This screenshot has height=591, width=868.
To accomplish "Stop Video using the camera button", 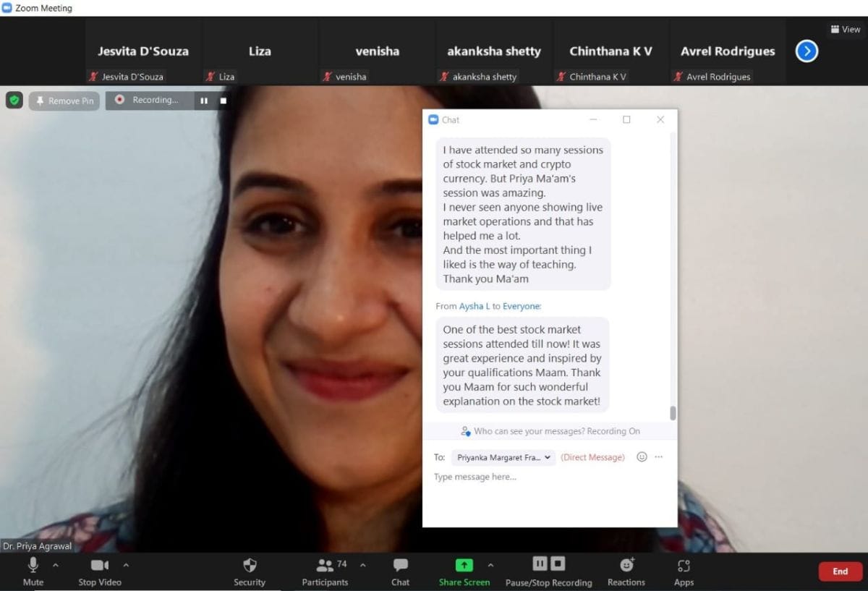I will pos(99,565).
